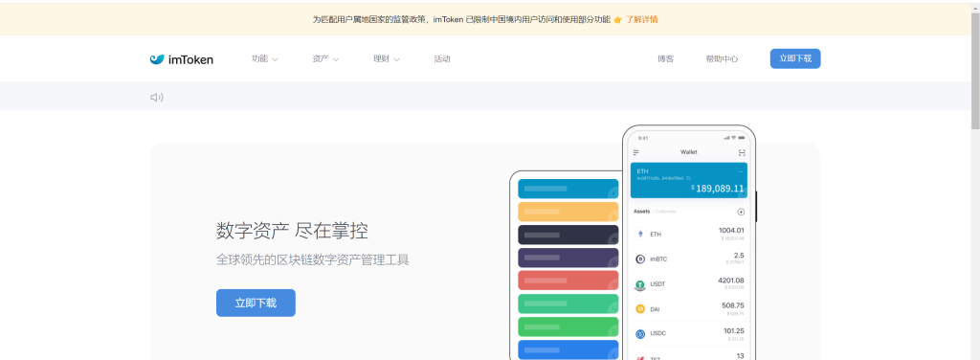980x360 pixels.
Task: Click the DAI token icon
Action: (640, 308)
